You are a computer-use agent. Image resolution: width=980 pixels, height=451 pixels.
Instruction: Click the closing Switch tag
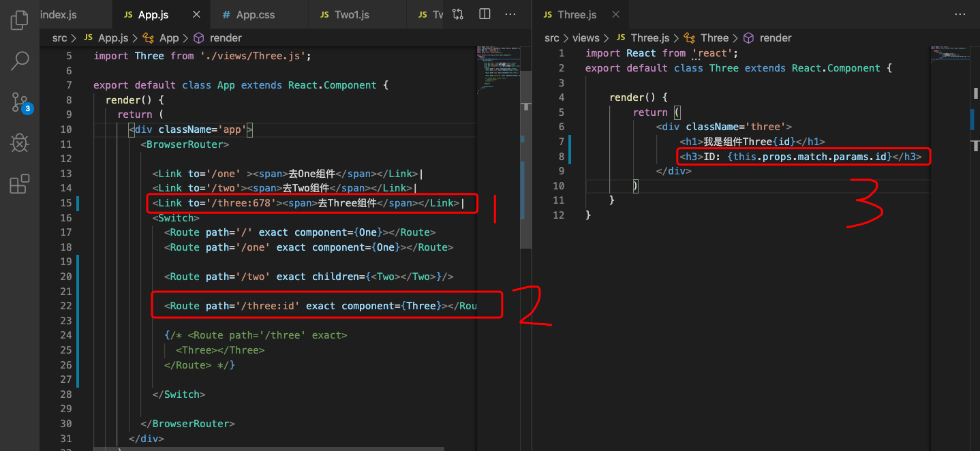[179, 394]
